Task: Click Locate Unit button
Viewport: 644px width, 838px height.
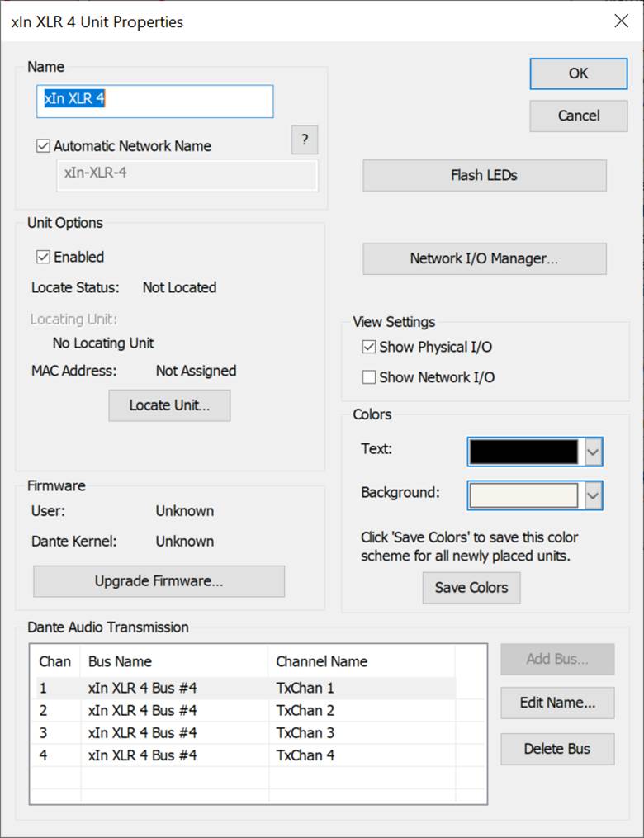Action: click(x=169, y=405)
